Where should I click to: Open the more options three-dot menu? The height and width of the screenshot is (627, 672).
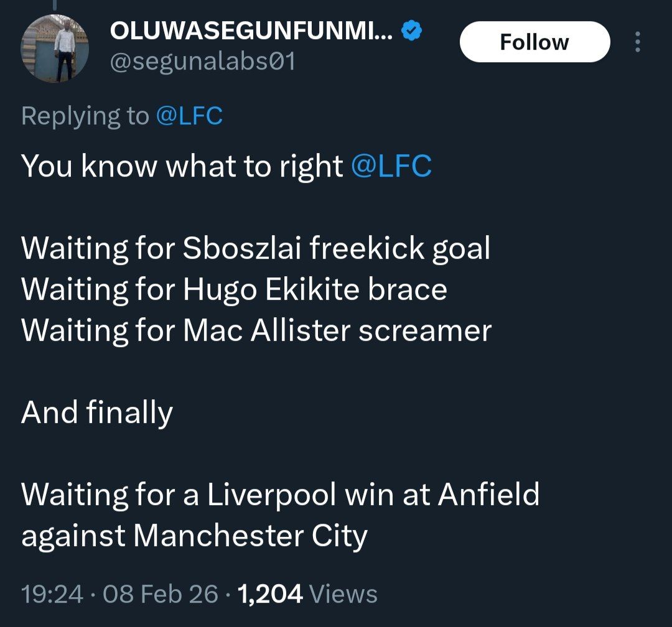pos(637,42)
